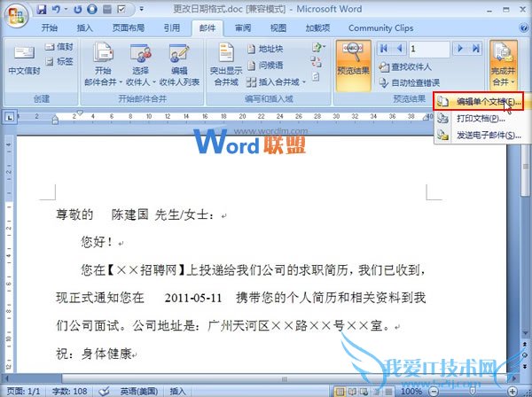
Task: Click the 信封 envelope button
Action: 59,46
